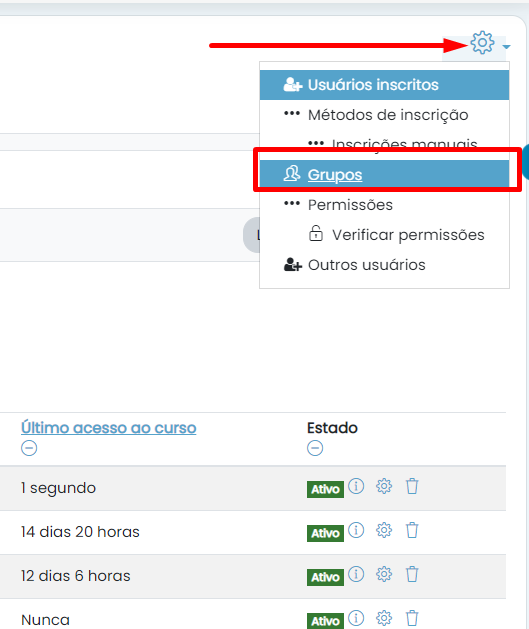Show enrolment info for 12 dias 6 horas row

tap(356, 574)
